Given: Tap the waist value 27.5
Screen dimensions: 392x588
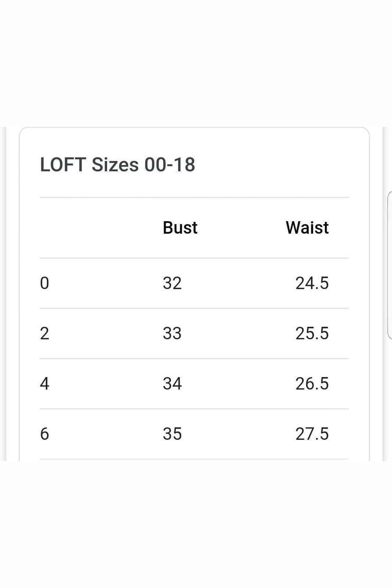Looking at the screenshot, I should 312,434.
